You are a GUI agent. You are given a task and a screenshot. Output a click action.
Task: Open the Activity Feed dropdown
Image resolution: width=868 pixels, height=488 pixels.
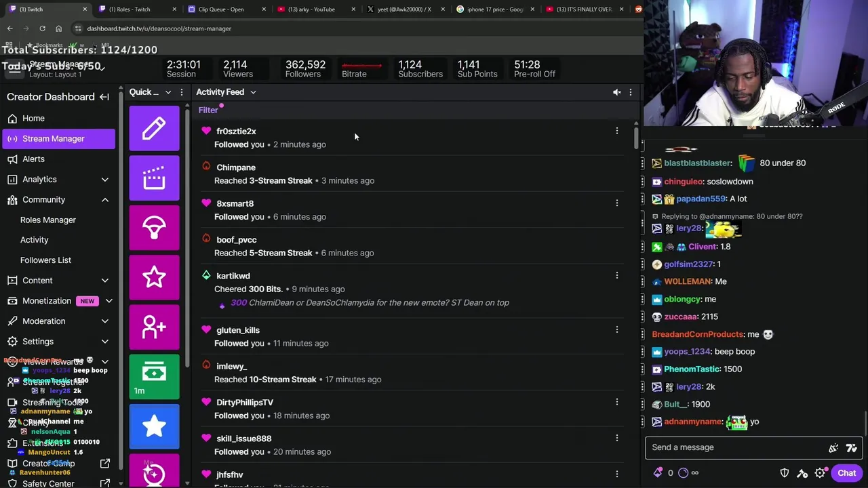[226, 92]
